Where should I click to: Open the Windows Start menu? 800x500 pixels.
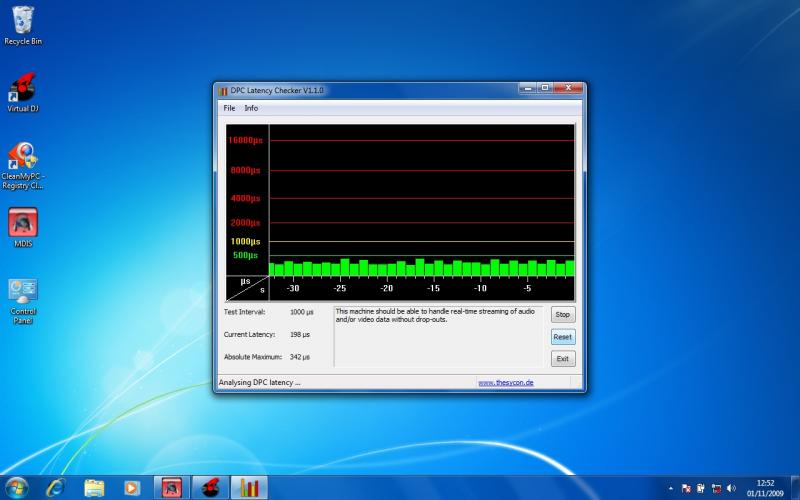(x=17, y=487)
